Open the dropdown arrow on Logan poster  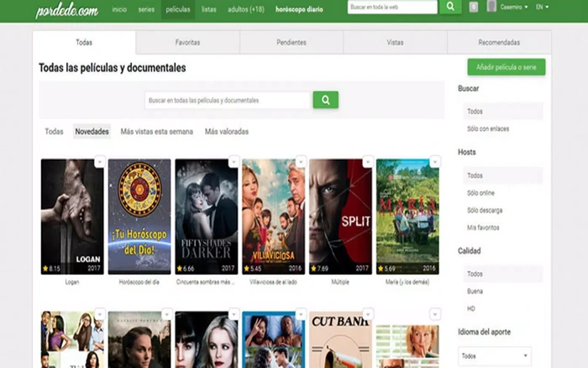pos(99,161)
